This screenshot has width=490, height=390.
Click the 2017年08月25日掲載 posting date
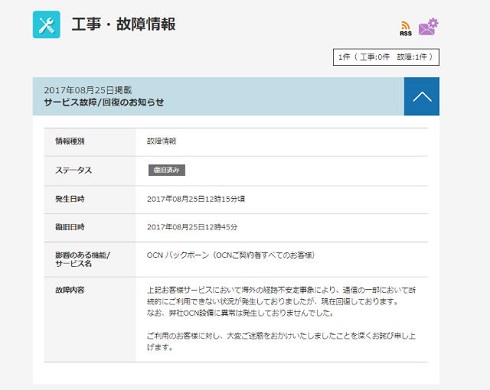coord(88,90)
